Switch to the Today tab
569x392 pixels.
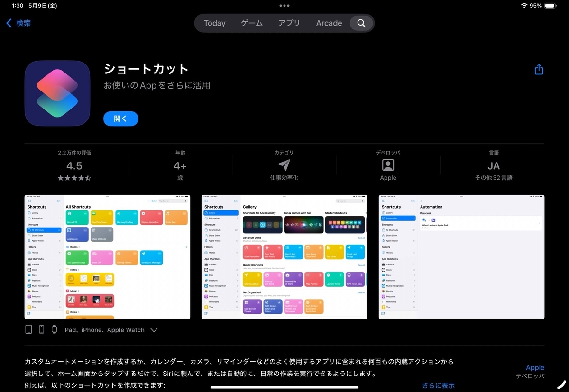(x=214, y=23)
